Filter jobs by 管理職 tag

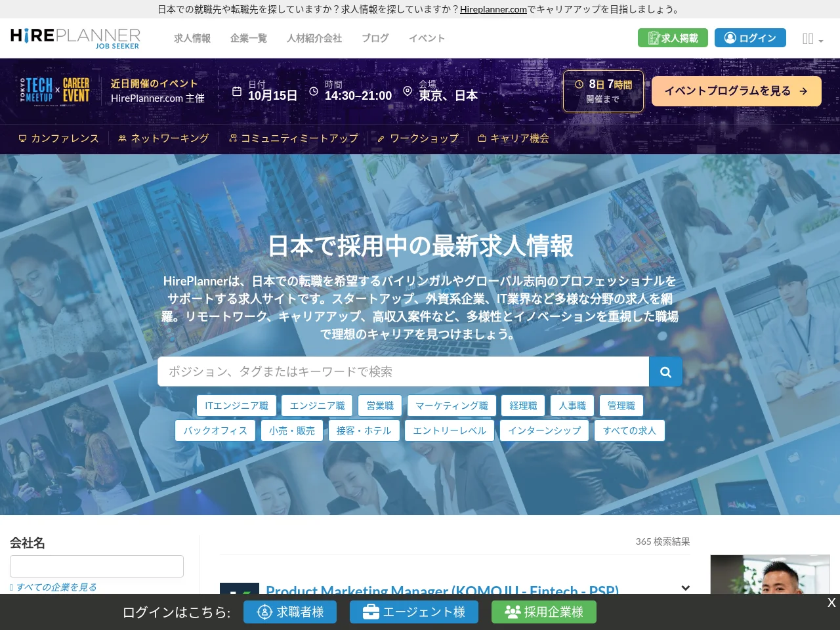(x=621, y=406)
